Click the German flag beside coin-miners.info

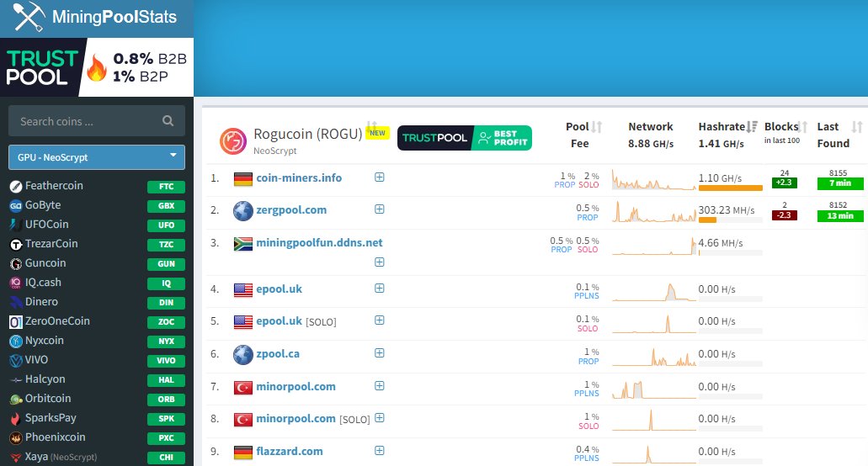(243, 178)
